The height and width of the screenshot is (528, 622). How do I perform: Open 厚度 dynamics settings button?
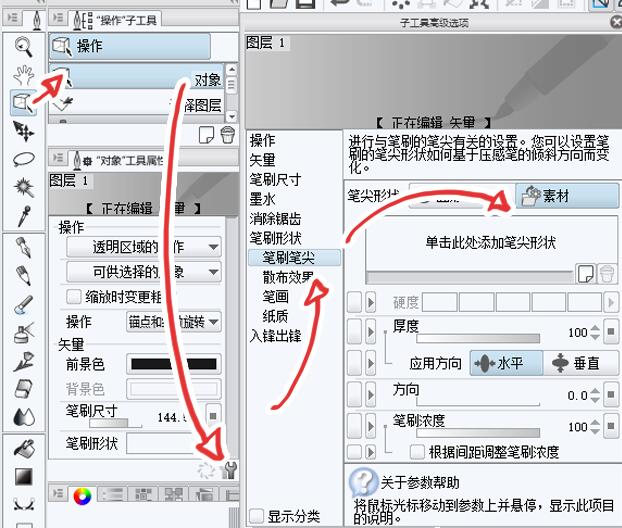(x=611, y=331)
